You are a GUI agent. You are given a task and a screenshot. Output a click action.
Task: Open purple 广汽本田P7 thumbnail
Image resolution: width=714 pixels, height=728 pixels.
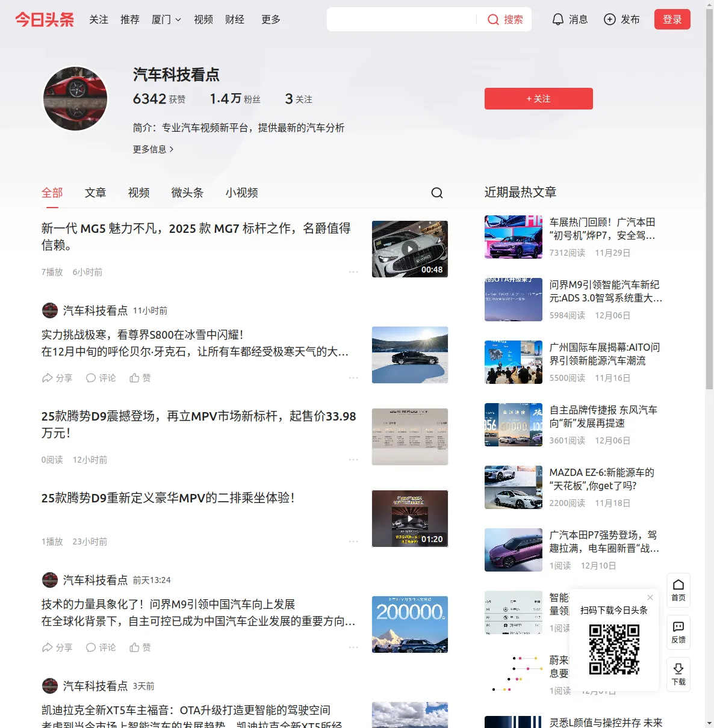click(x=514, y=550)
